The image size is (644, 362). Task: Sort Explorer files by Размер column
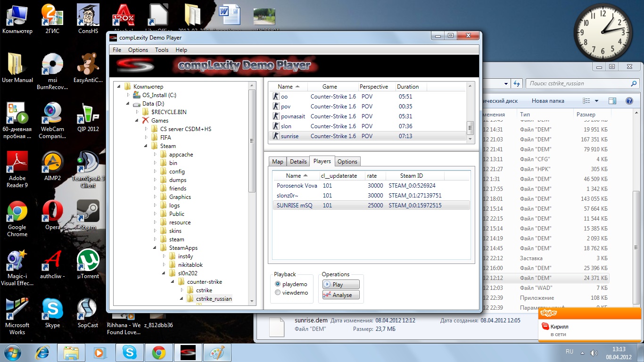point(591,115)
